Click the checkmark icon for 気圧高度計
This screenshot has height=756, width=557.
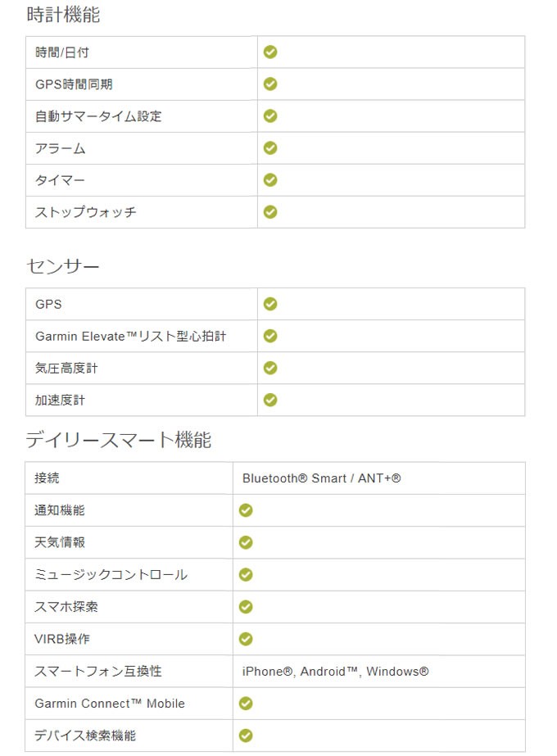(270, 368)
